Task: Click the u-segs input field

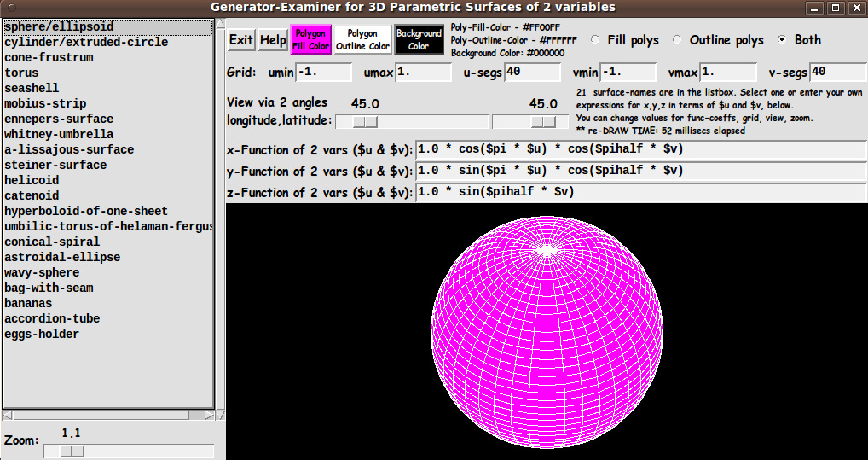Action: (530, 73)
